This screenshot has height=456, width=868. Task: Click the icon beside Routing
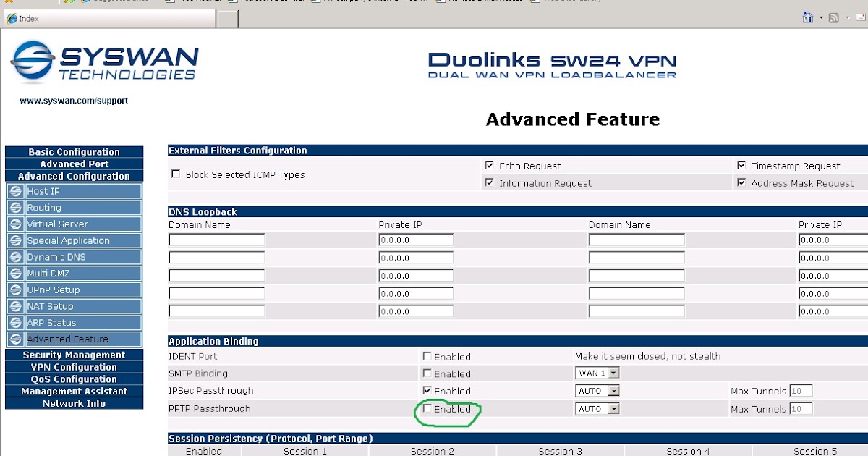[x=16, y=208]
